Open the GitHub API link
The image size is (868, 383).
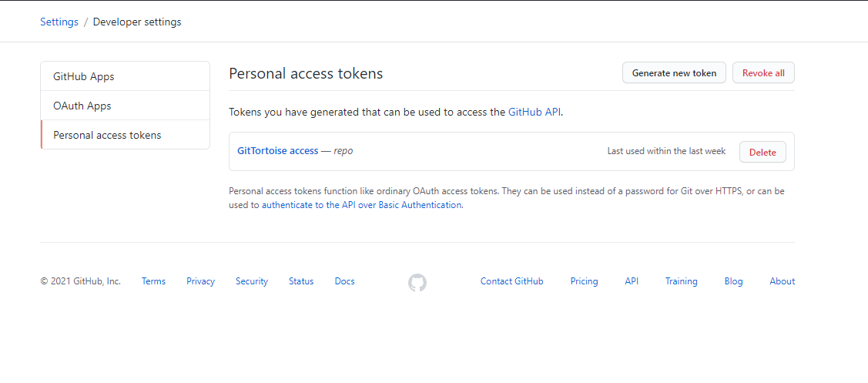click(535, 112)
